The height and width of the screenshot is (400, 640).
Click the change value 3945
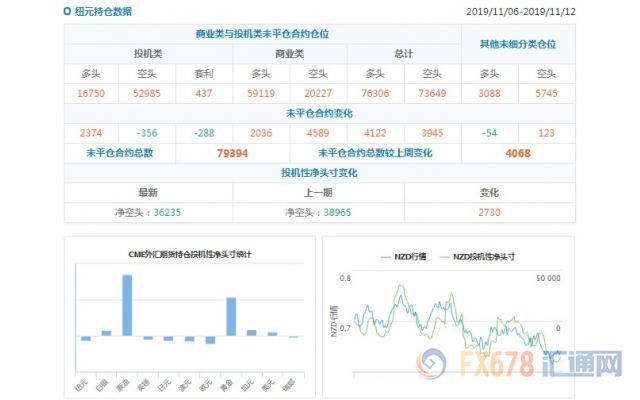click(x=432, y=133)
